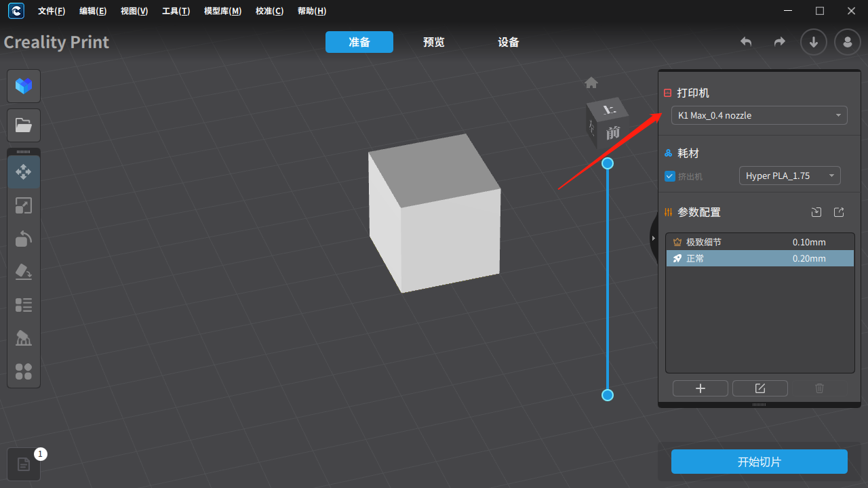Collapse the right panel arrow
This screenshot has width=868, height=488.
pyautogui.click(x=653, y=238)
